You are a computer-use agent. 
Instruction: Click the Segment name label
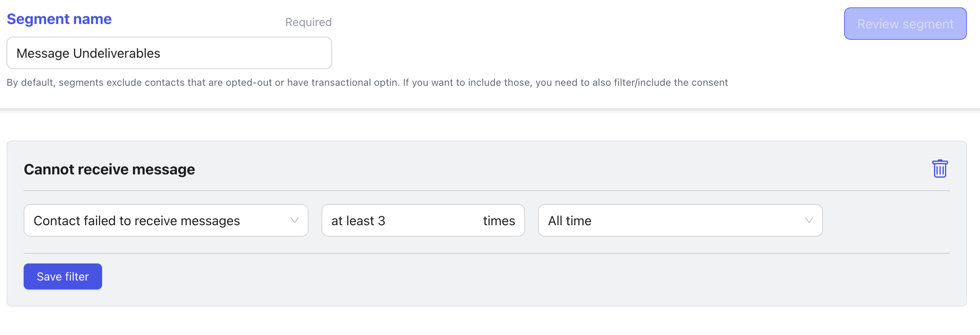pyautogui.click(x=59, y=19)
